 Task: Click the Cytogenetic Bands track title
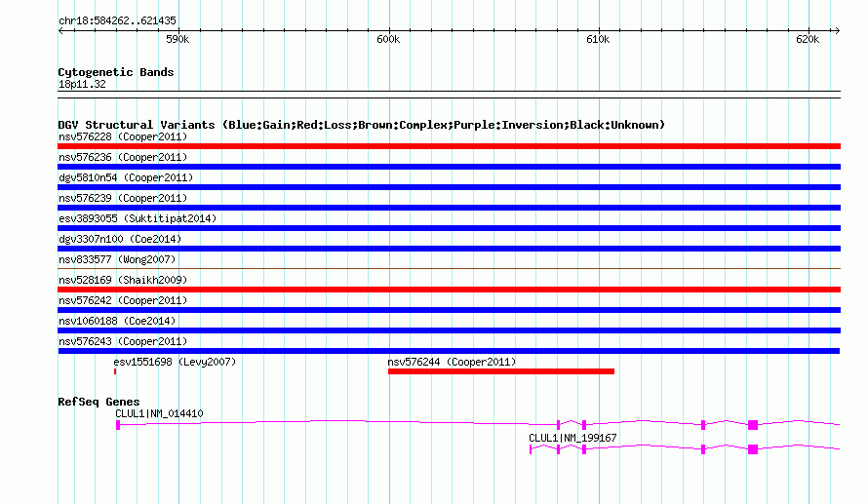point(116,72)
